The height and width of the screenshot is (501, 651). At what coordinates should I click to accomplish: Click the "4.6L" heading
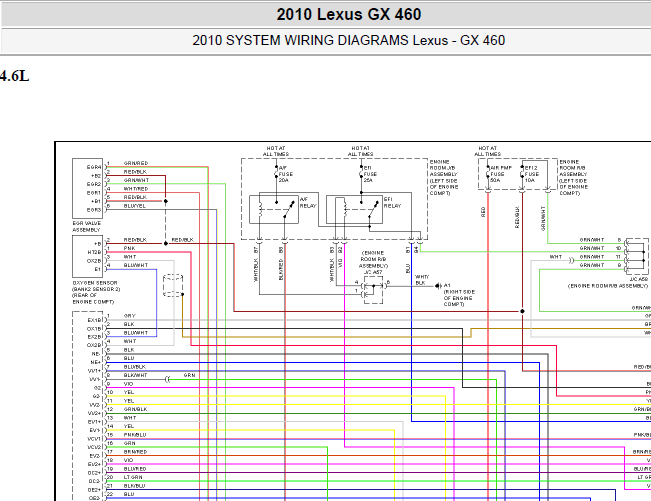point(15,76)
